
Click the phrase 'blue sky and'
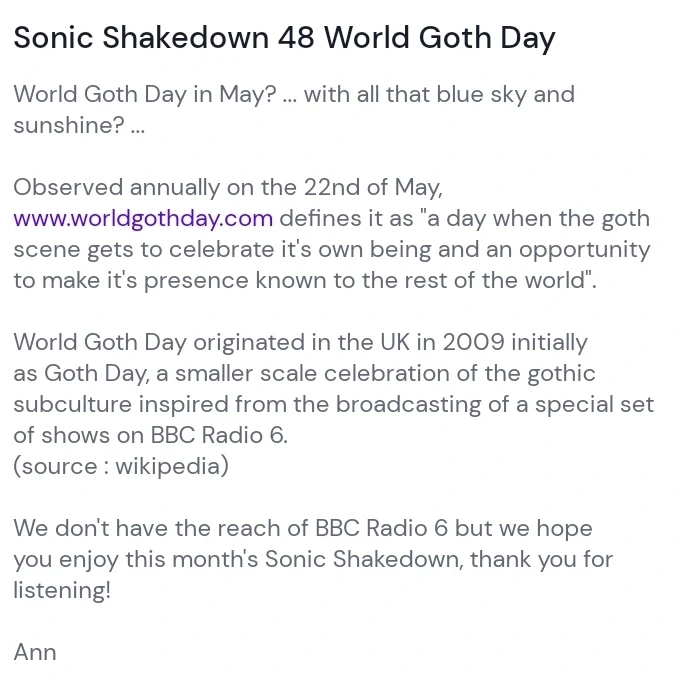[x=505, y=95]
